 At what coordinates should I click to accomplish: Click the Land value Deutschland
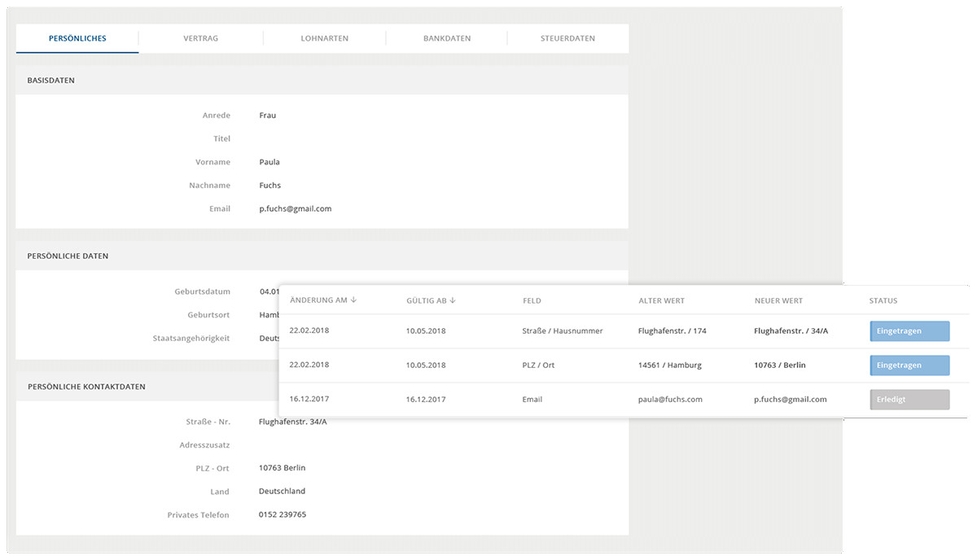coord(282,492)
